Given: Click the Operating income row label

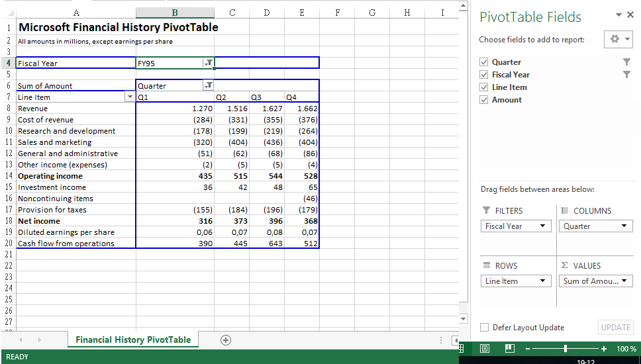Looking at the screenshot, I should pyautogui.click(x=50, y=175).
